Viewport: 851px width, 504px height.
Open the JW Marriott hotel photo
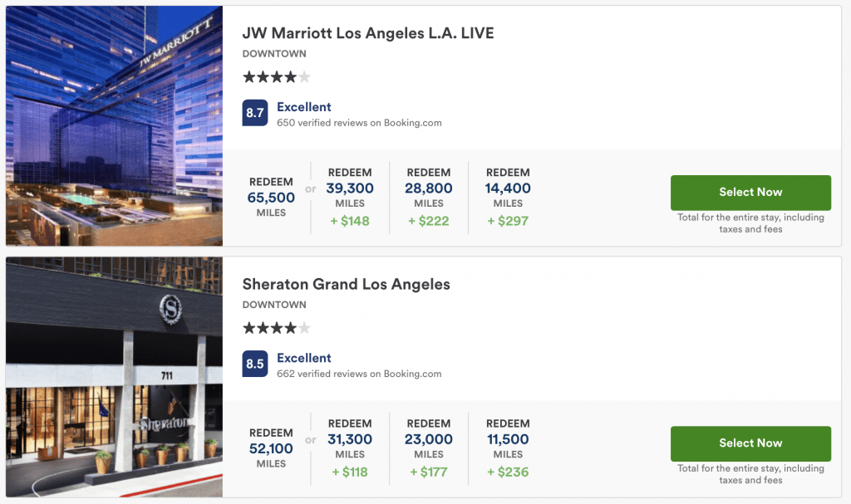point(114,125)
